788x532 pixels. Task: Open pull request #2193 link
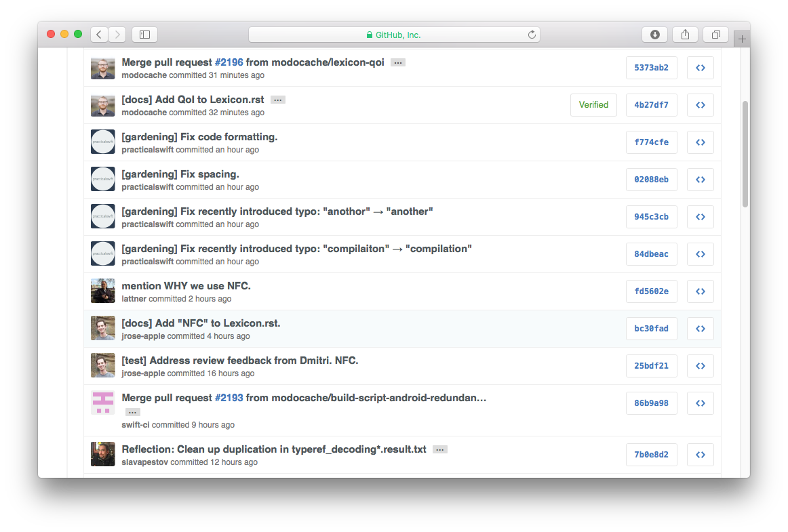[x=229, y=398]
